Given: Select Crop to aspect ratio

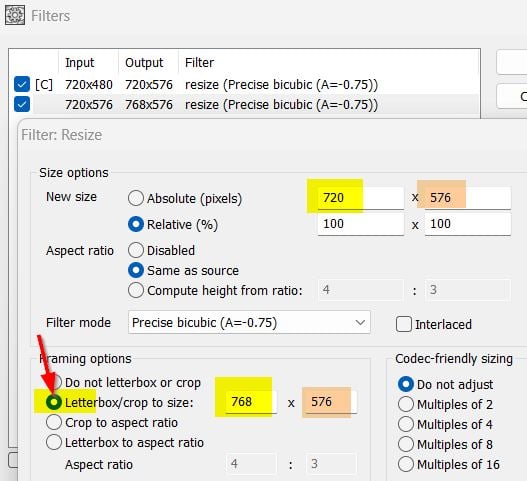Looking at the screenshot, I should 54,422.
